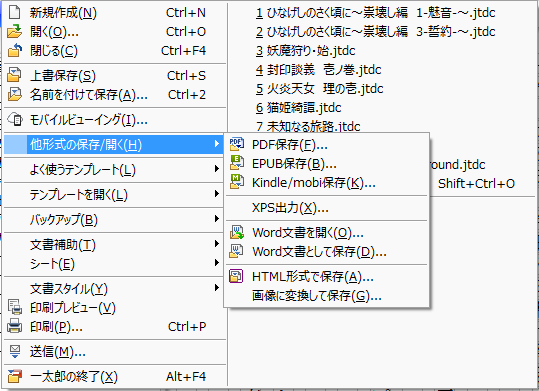The height and width of the screenshot is (391, 539).
Task: Click the 新規作成 blank page icon
Action: pos(14,13)
